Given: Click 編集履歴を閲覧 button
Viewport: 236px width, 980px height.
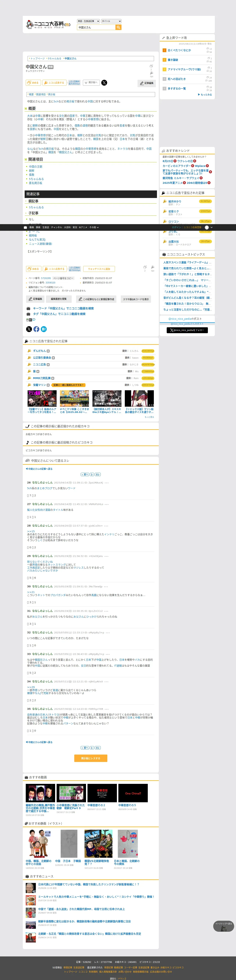Looking at the screenshot, I should (59, 299).
